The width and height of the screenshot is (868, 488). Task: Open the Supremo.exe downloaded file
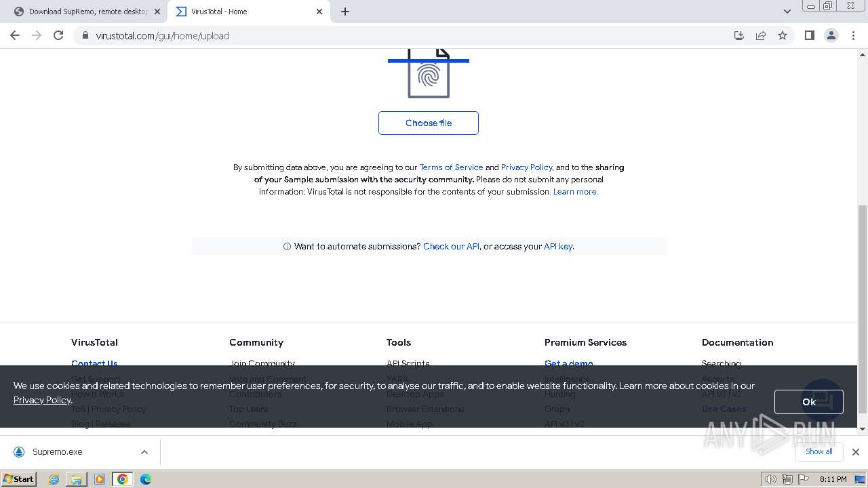click(58, 452)
